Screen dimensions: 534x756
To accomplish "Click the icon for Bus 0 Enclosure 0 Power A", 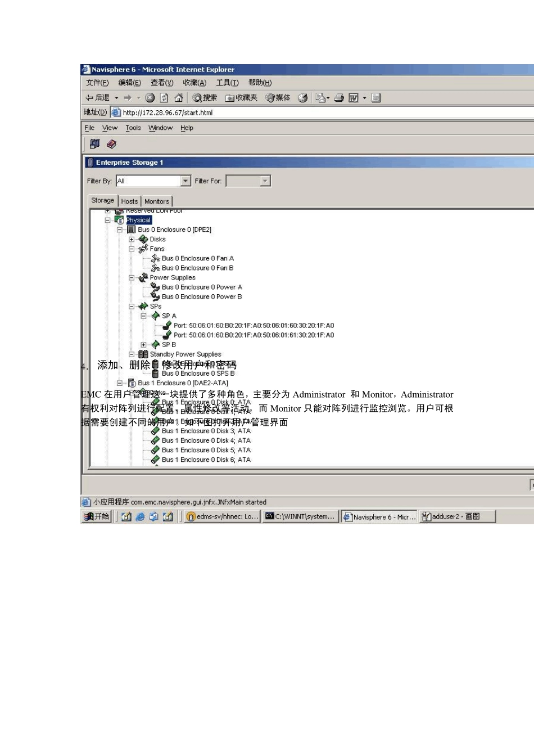I will [x=156, y=287].
